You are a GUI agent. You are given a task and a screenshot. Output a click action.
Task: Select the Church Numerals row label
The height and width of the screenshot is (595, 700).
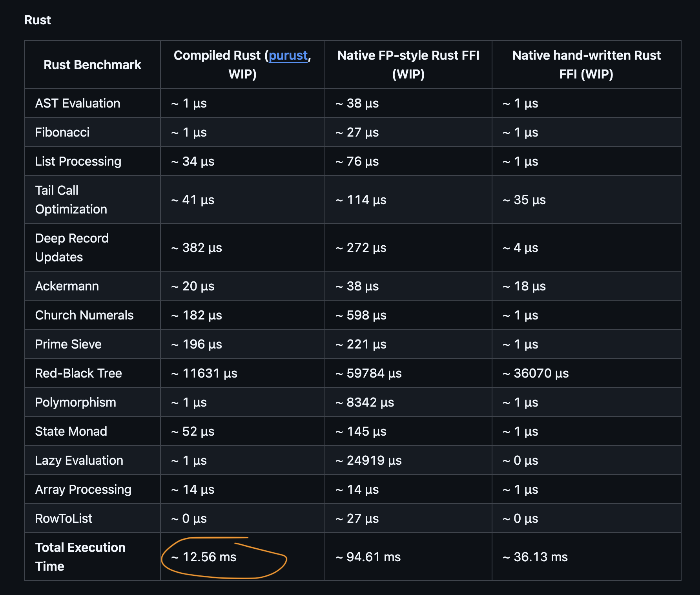point(84,315)
